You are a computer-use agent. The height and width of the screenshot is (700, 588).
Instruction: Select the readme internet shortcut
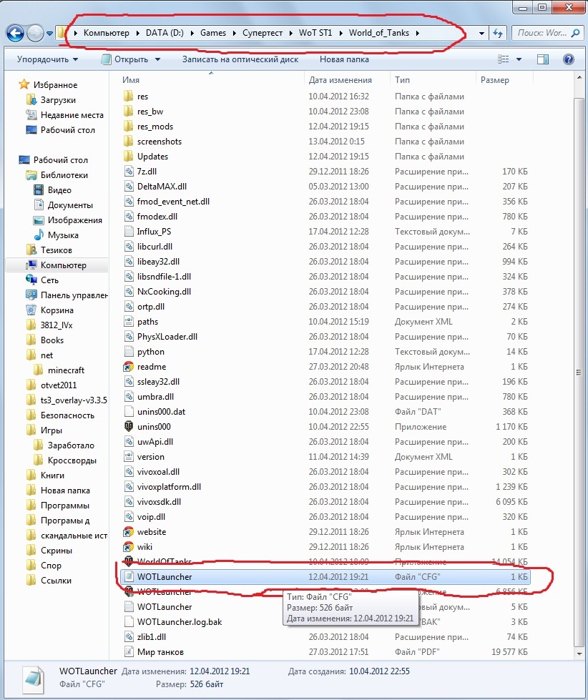coord(152,367)
